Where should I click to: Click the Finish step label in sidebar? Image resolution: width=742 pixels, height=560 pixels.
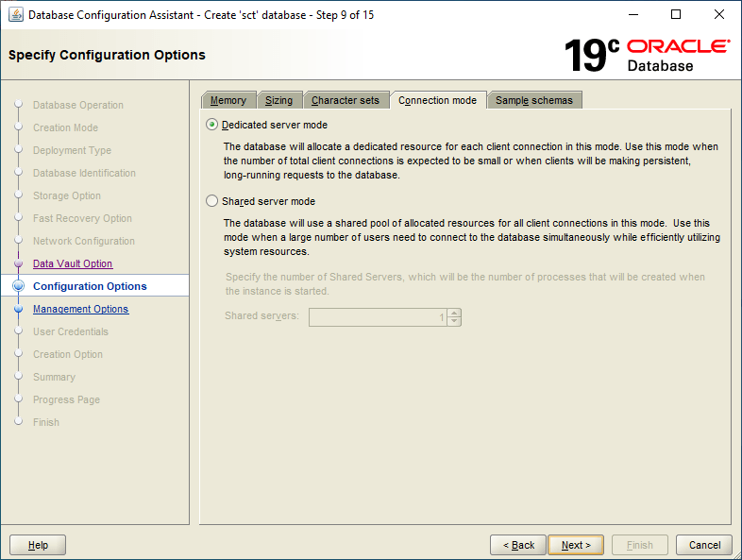[46, 422]
